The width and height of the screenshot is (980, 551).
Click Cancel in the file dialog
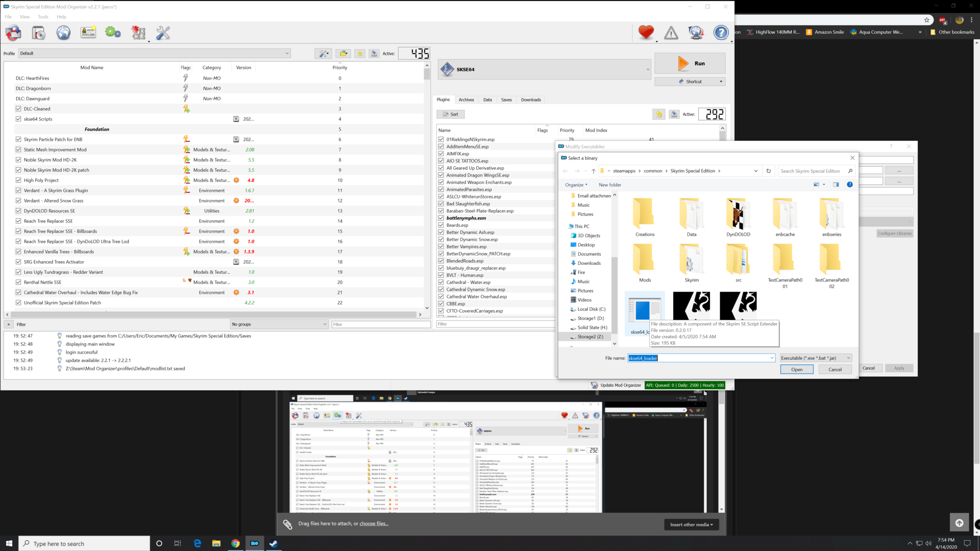(x=835, y=369)
